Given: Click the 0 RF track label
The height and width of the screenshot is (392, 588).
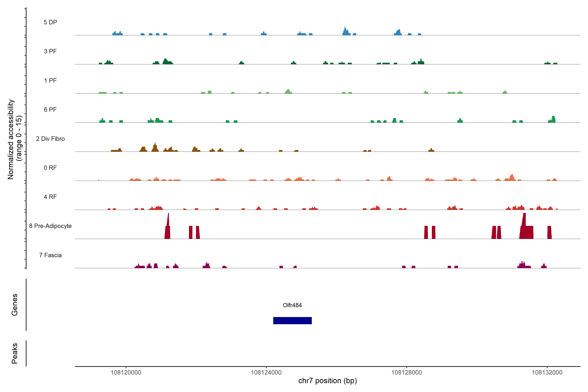Looking at the screenshot, I should coord(50,168).
